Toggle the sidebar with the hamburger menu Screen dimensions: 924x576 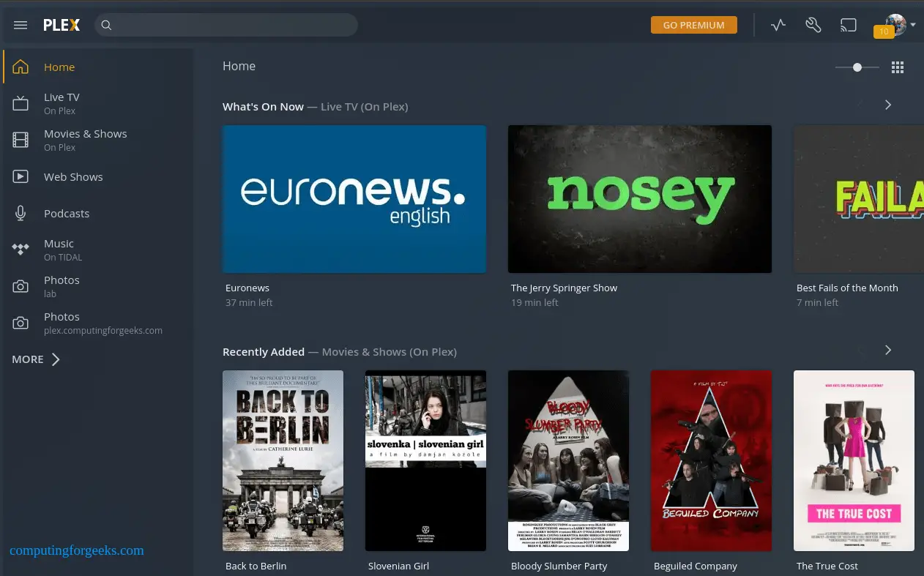coord(20,24)
